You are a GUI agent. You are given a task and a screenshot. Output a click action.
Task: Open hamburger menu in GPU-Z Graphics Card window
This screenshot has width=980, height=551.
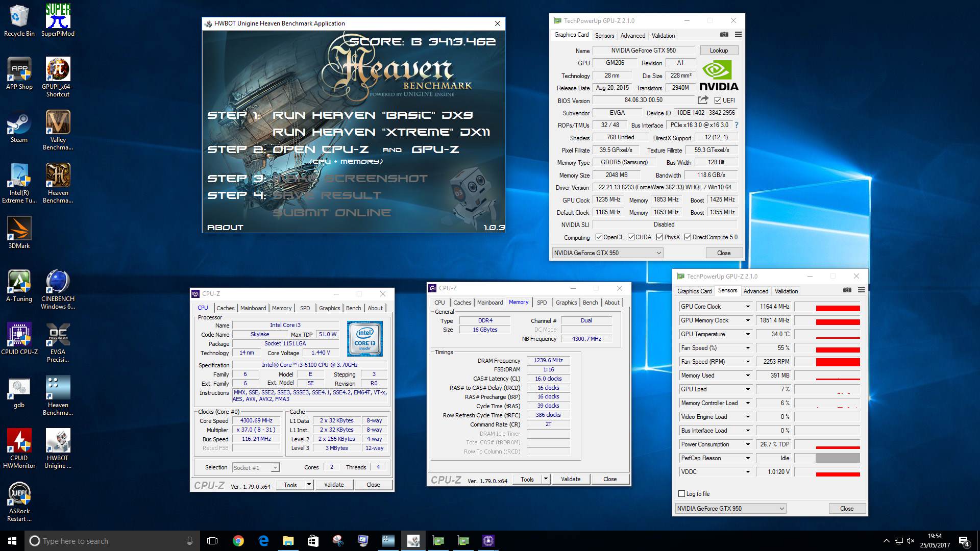738,34
